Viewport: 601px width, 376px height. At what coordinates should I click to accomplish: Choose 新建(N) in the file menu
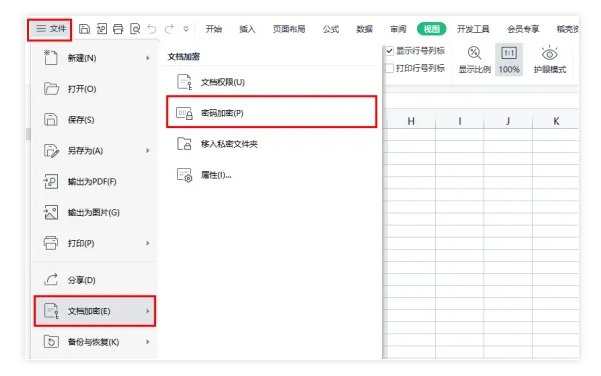point(95,58)
